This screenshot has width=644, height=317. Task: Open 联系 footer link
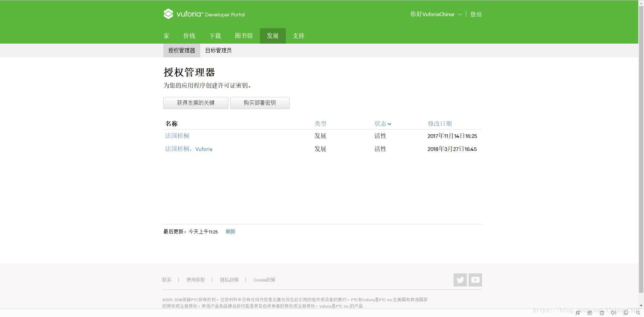point(167,280)
